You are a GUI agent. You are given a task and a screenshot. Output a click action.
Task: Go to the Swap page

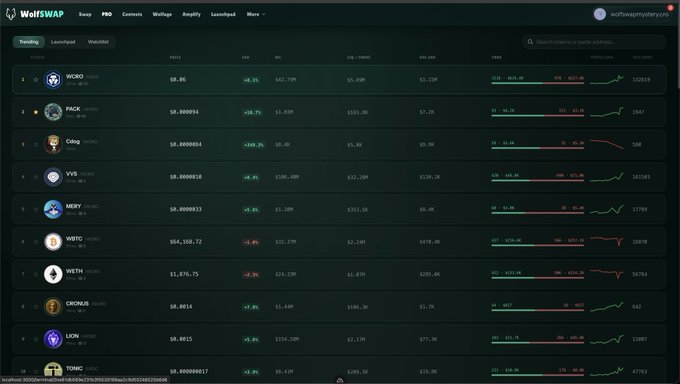(85, 14)
